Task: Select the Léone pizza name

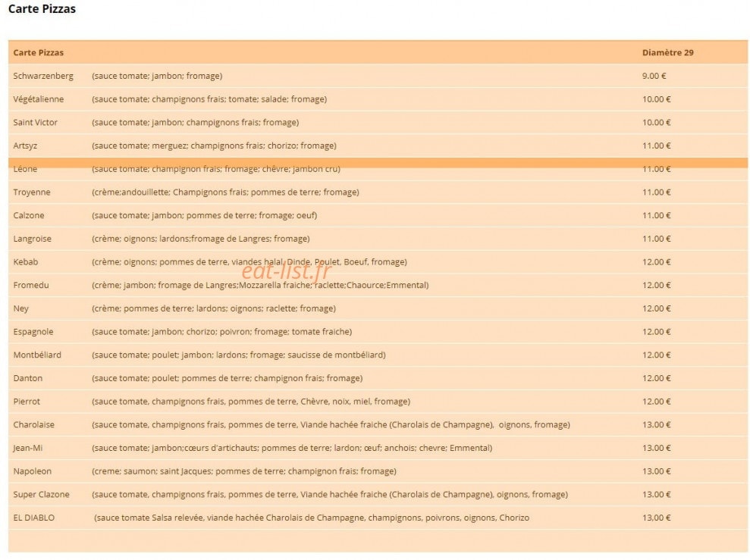Action: click(25, 169)
